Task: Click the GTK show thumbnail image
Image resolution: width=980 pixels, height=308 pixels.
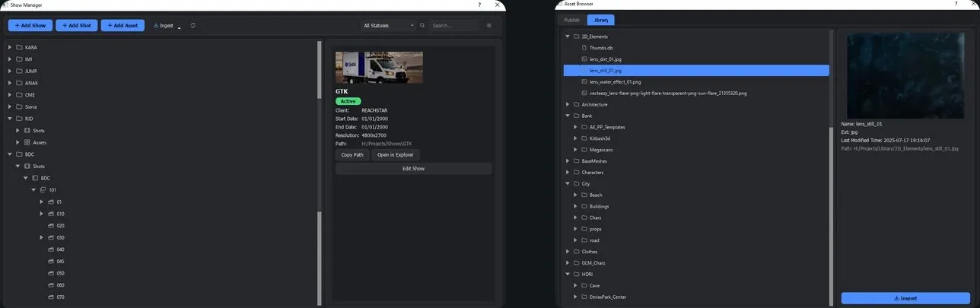Action: (x=379, y=67)
